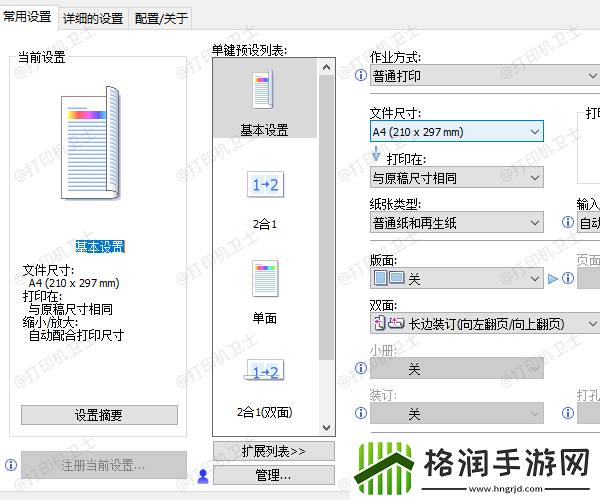Expand the 装订 关 dropdown

point(457,413)
